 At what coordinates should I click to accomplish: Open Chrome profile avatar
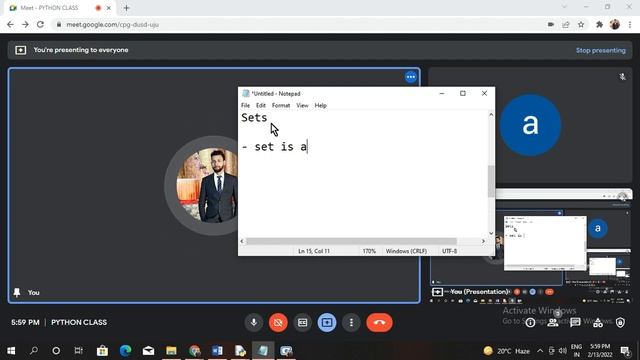pos(615,24)
